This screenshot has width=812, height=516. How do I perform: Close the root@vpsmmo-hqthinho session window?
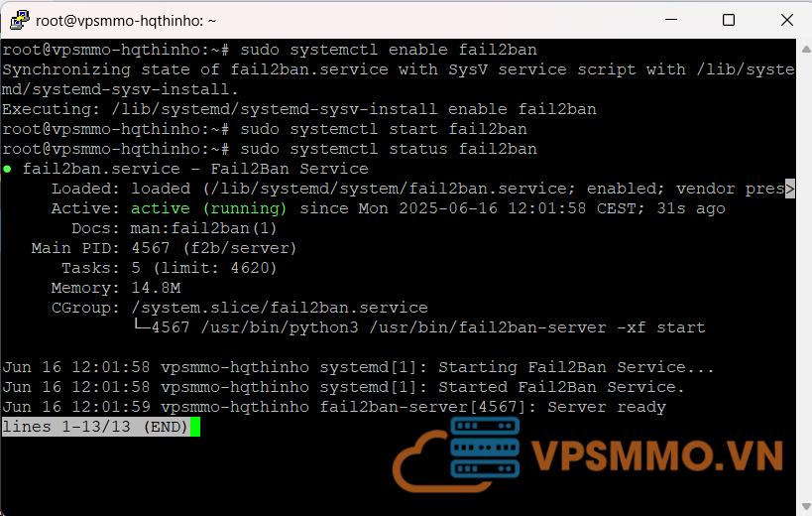tap(786, 20)
